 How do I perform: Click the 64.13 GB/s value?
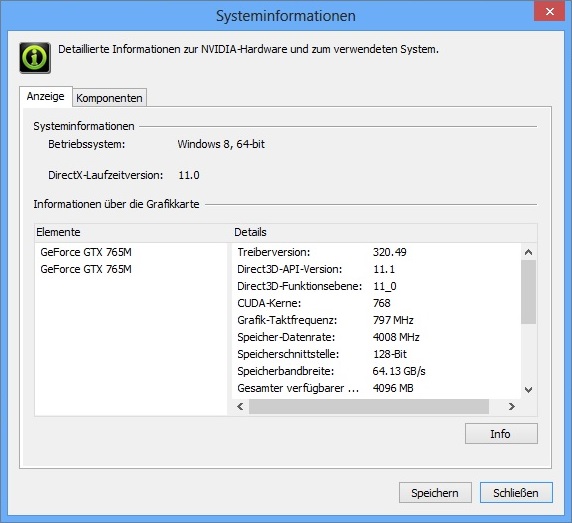click(x=399, y=371)
